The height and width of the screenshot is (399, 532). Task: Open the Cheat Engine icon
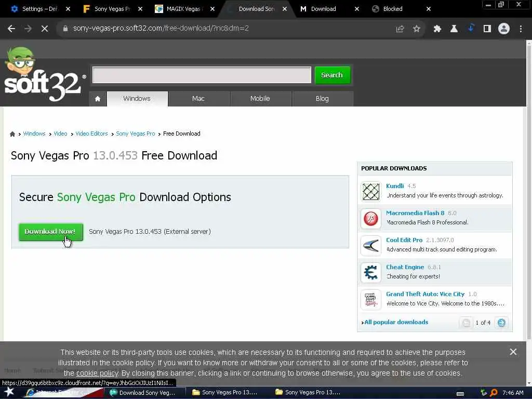click(x=371, y=272)
